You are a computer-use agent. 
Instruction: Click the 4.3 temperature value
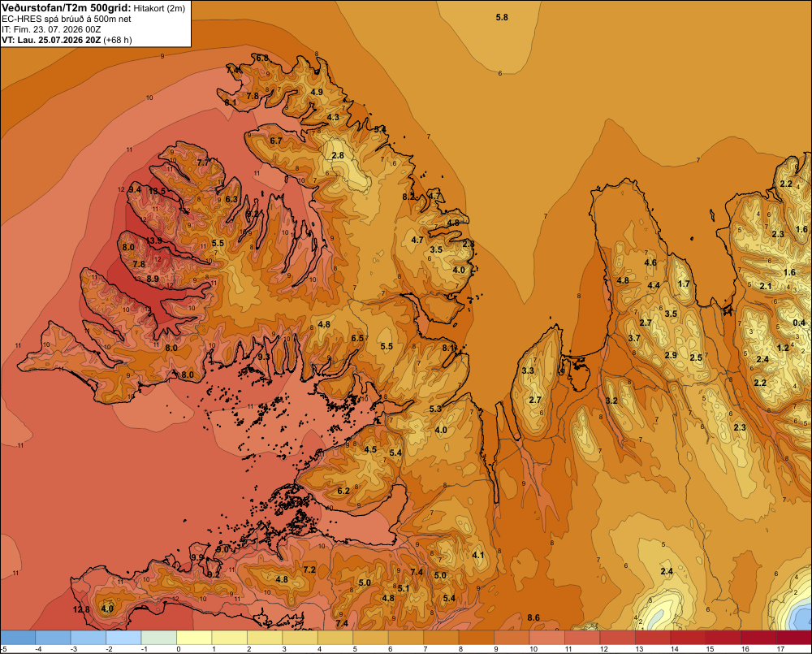pyautogui.click(x=333, y=118)
